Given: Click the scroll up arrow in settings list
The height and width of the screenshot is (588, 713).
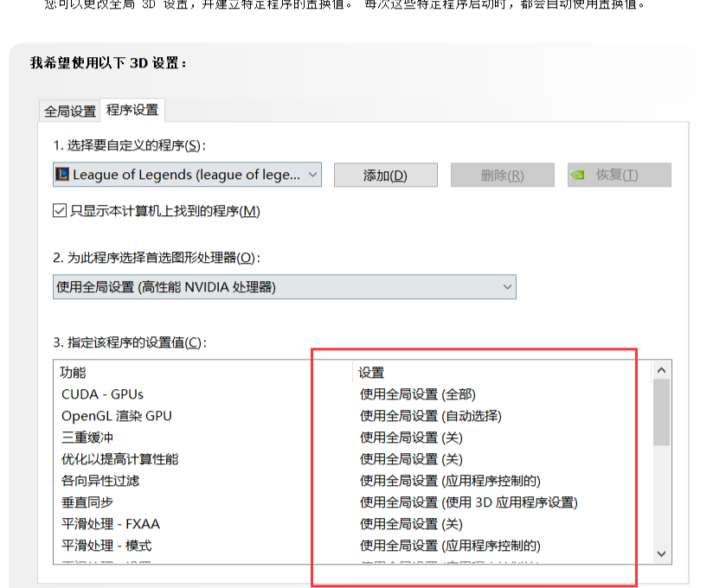Looking at the screenshot, I should (662, 370).
